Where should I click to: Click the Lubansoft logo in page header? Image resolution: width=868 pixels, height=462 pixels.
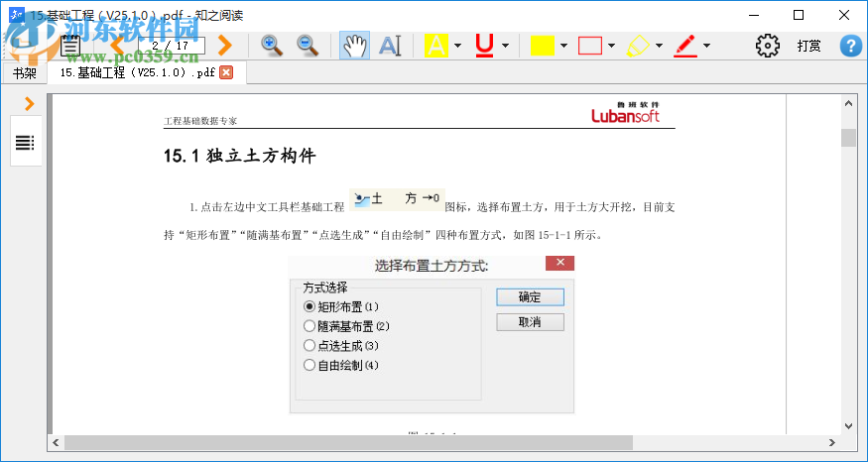point(626,112)
